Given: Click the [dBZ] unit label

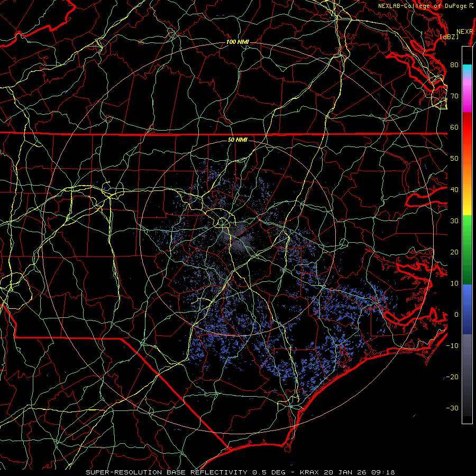Looking at the screenshot, I should pos(449,37).
